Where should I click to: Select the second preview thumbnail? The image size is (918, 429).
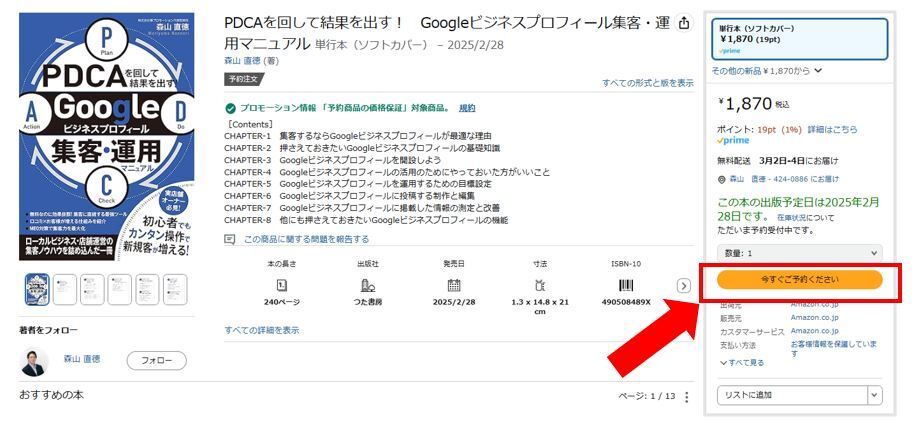64,290
